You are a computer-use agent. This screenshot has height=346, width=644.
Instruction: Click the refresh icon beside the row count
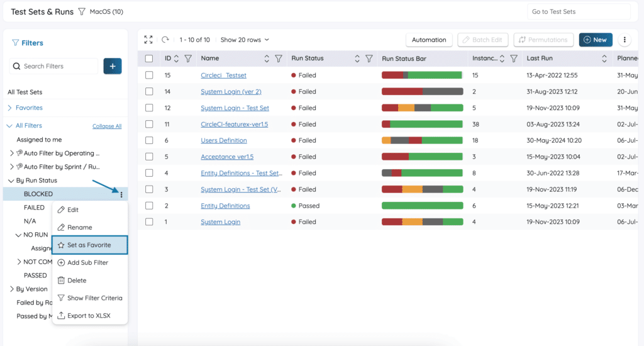[x=165, y=40]
